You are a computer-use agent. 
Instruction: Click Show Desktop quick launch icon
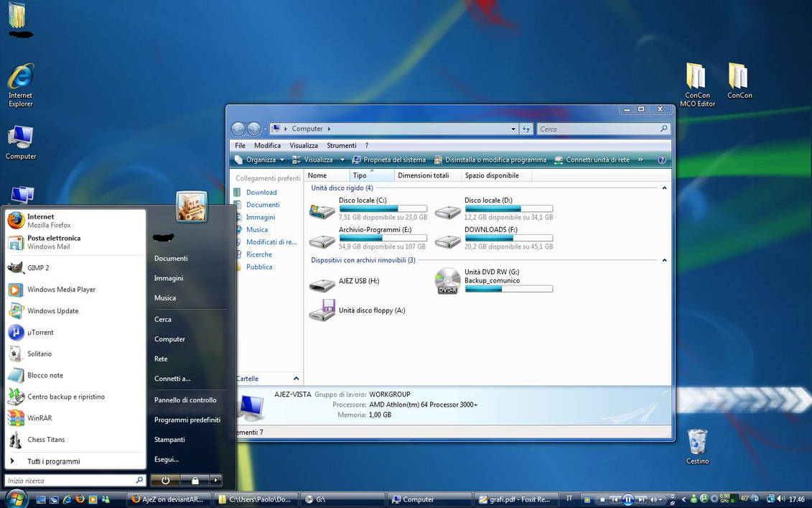pyautogui.click(x=41, y=499)
